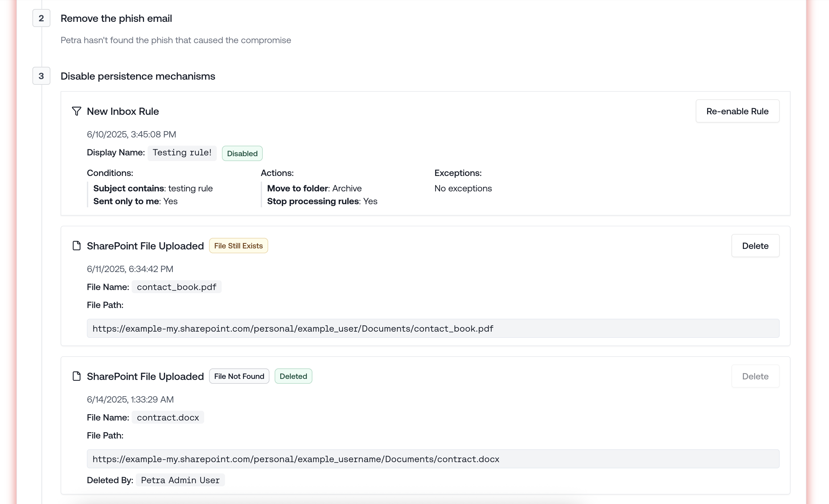Click the step 2 number badge
The image size is (829, 504).
tap(41, 18)
